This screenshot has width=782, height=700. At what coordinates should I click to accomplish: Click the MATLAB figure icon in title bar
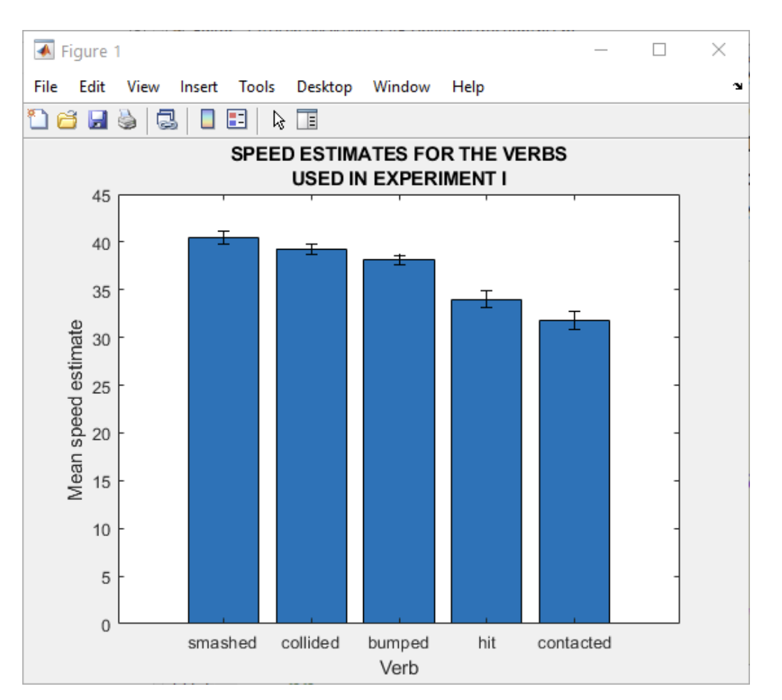[x=45, y=49]
